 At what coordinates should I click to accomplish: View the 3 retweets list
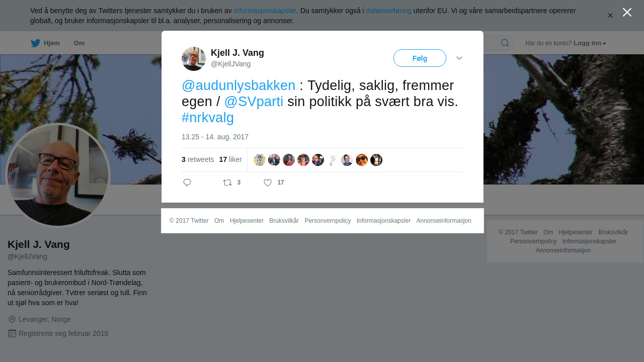198,159
